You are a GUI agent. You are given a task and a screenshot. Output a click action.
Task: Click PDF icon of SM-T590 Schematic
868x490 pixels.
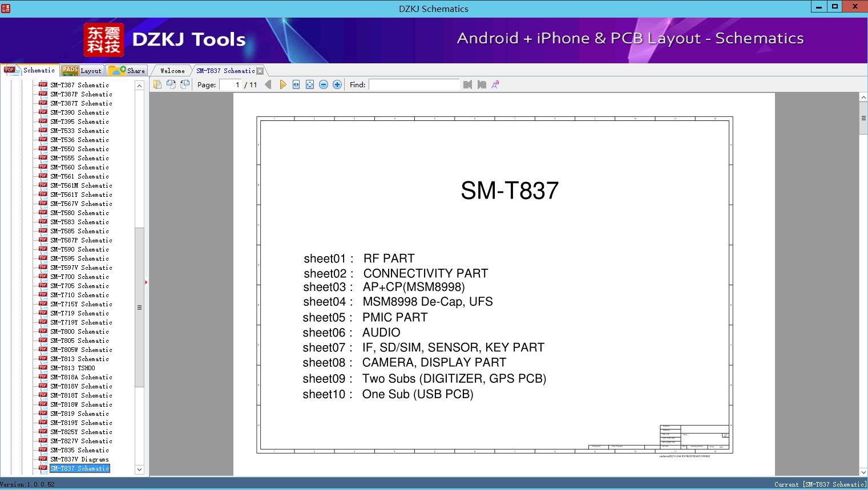point(43,249)
